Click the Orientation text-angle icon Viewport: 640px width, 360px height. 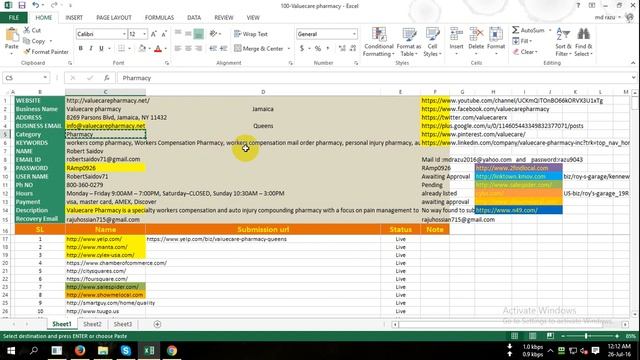coord(213,34)
